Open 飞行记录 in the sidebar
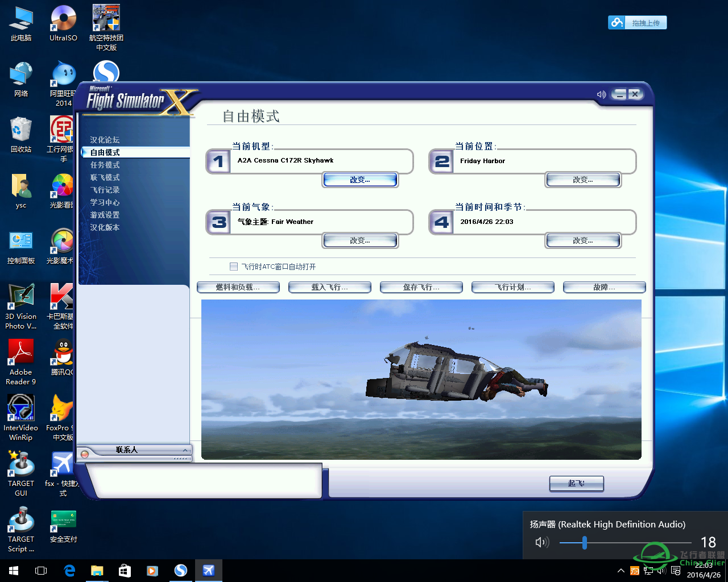Viewport: 728px width, 582px height. (x=105, y=190)
